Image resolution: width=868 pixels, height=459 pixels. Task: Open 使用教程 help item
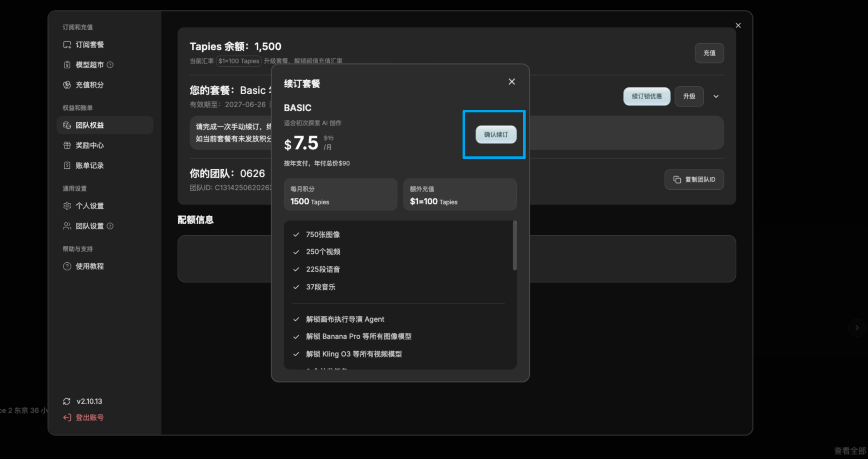pos(105,266)
